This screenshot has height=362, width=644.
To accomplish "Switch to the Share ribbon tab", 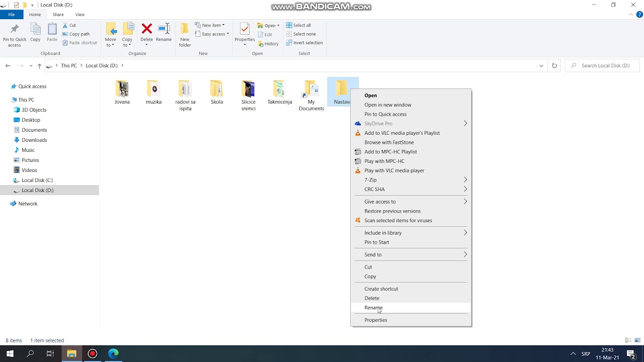I will point(58,15).
